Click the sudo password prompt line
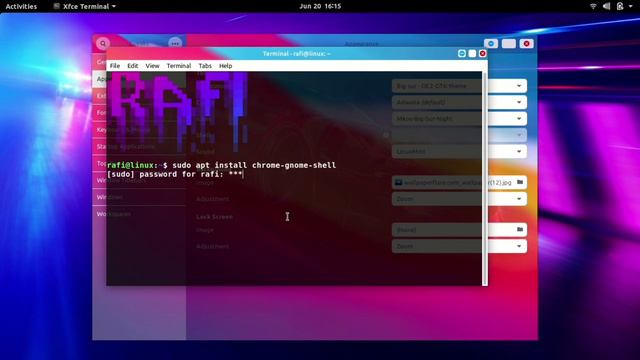The height and width of the screenshot is (360, 640). click(175, 174)
